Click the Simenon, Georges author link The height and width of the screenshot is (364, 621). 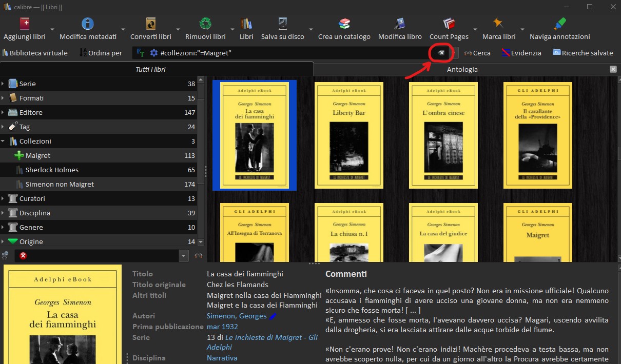point(236,316)
